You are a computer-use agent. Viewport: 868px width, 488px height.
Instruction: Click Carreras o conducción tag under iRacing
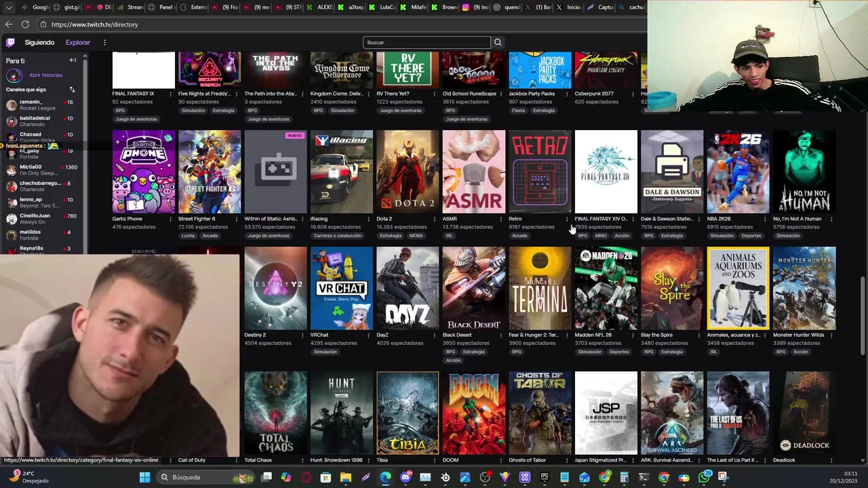coord(338,236)
